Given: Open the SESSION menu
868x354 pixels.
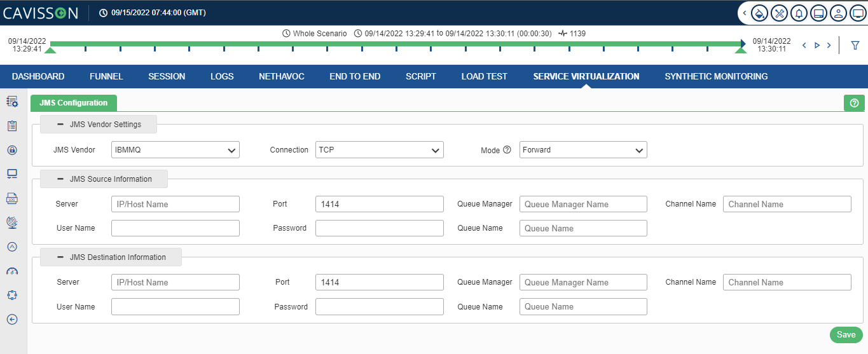Looking at the screenshot, I should click(167, 76).
